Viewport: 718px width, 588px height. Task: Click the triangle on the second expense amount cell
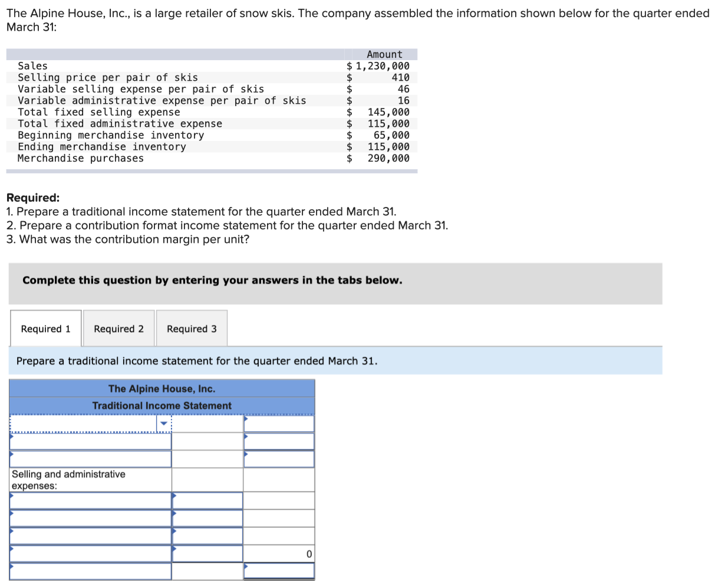(174, 513)
